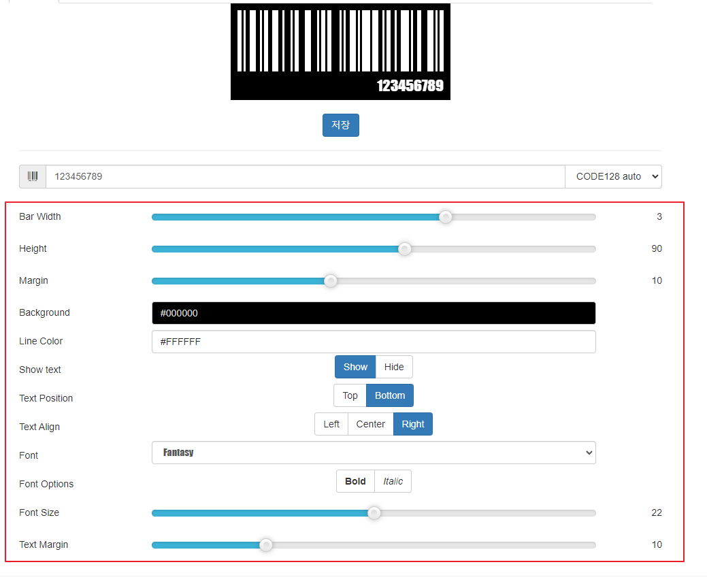Select Show for Show text
Screen dimensions: 707x588
[x=355, y=367]
